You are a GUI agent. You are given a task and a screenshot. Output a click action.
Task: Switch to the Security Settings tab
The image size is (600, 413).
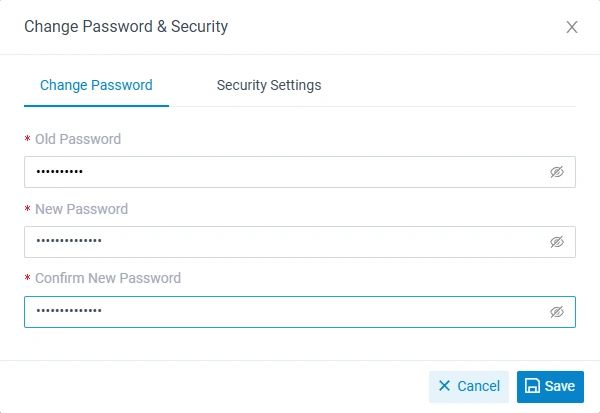pos(269,85)
